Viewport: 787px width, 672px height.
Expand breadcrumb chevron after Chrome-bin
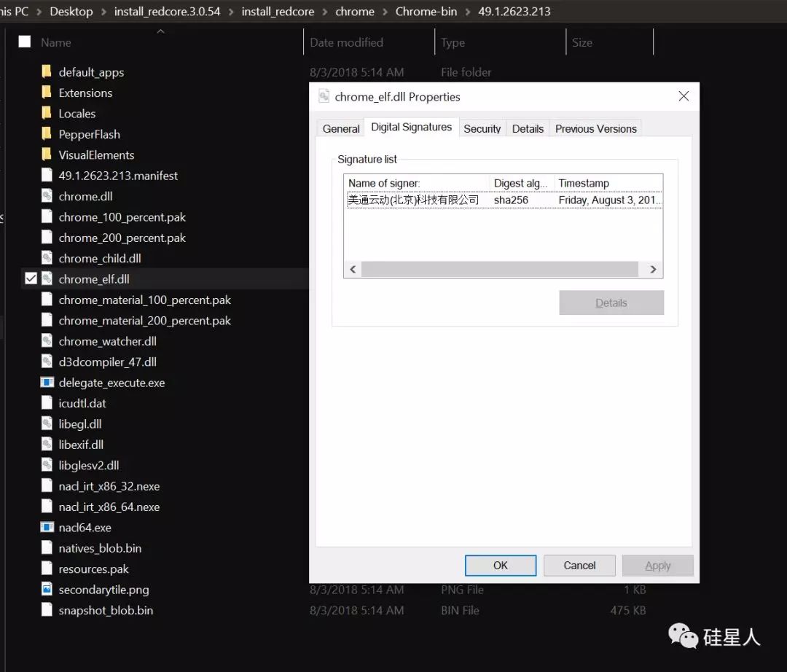tap(468, 12)
